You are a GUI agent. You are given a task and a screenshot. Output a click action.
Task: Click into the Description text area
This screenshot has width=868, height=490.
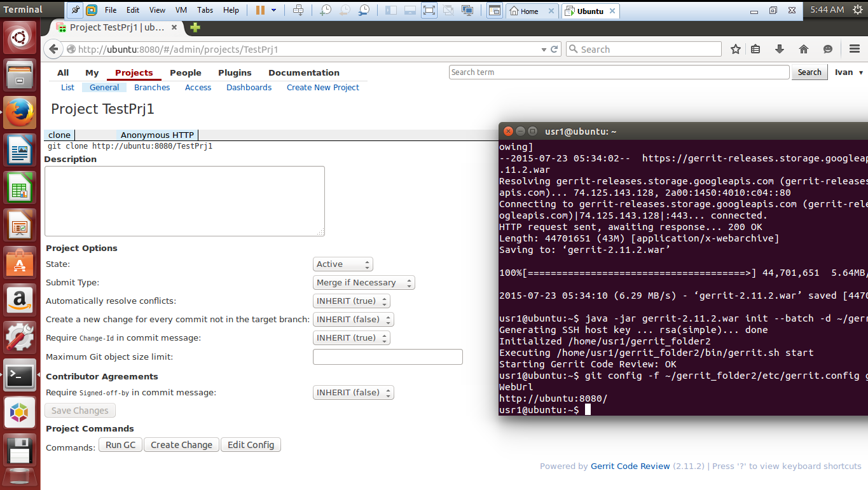click(x=184, y=201)
